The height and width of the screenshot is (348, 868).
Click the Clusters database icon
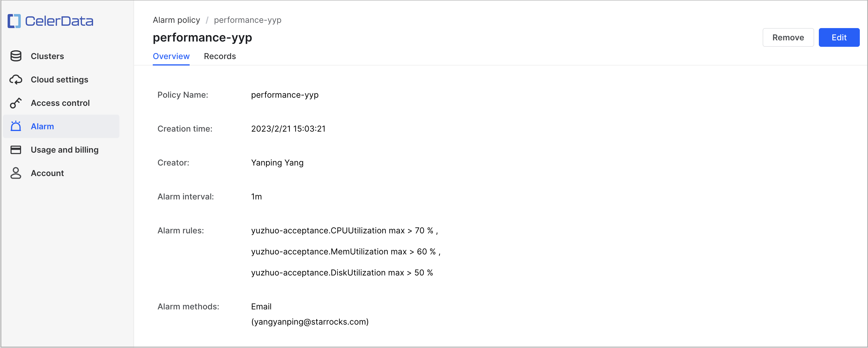16,56
